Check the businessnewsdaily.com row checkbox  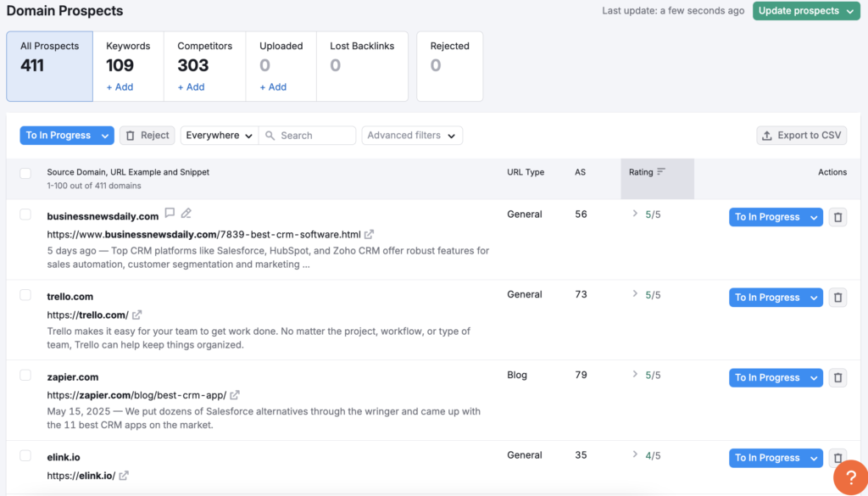click(25, 215)
